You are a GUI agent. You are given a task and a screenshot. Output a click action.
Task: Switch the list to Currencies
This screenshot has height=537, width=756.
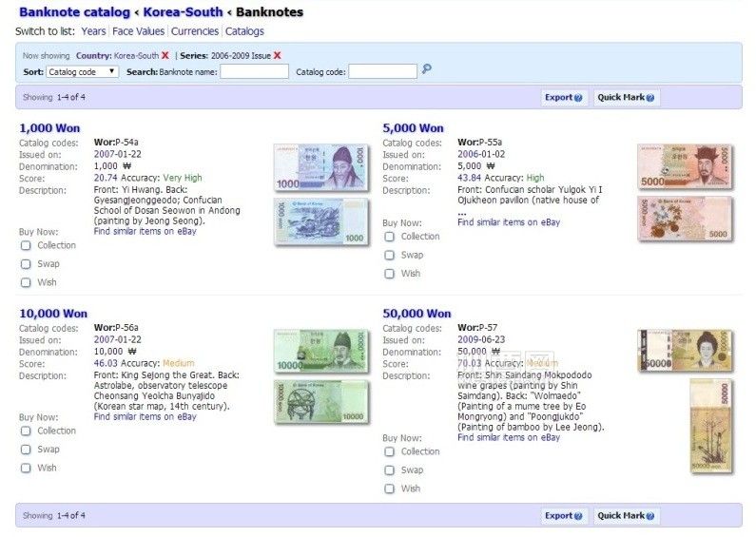(x=194, y=31)
